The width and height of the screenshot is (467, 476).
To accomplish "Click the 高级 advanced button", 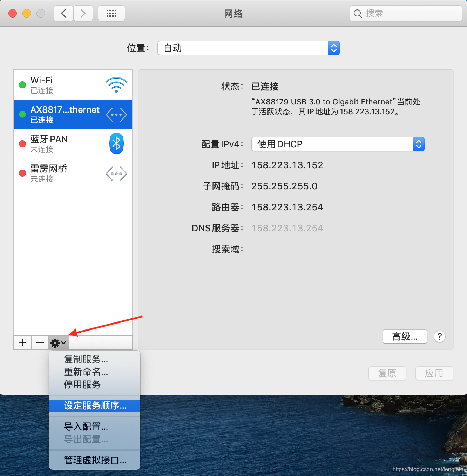I will click(405, 336).
